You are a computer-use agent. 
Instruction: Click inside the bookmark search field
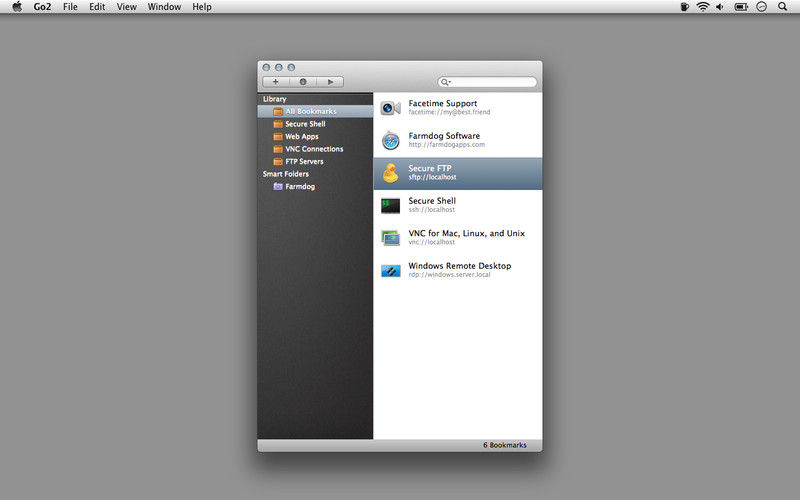coord(487,82)
